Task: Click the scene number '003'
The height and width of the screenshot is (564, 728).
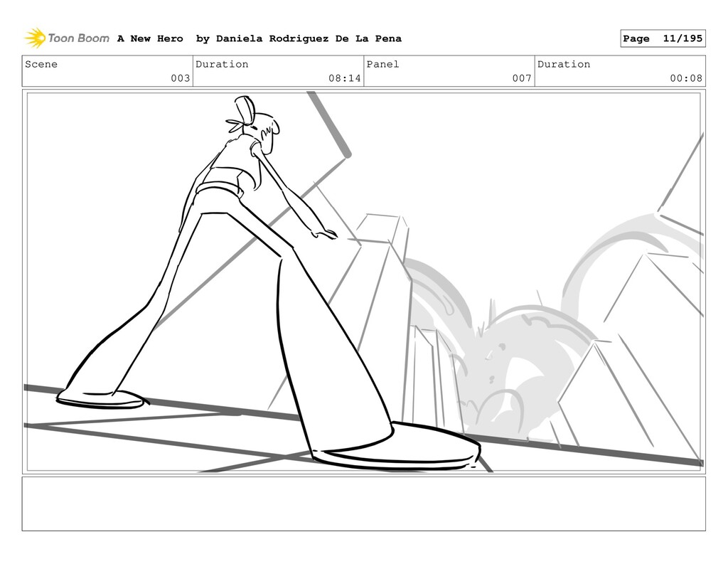Action: point(180,78)
